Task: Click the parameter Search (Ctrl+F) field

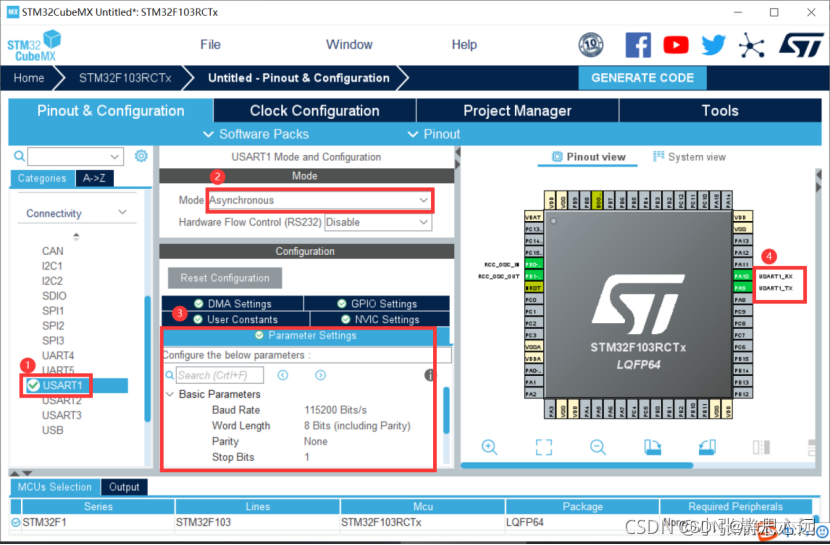Action: point(220,375)
